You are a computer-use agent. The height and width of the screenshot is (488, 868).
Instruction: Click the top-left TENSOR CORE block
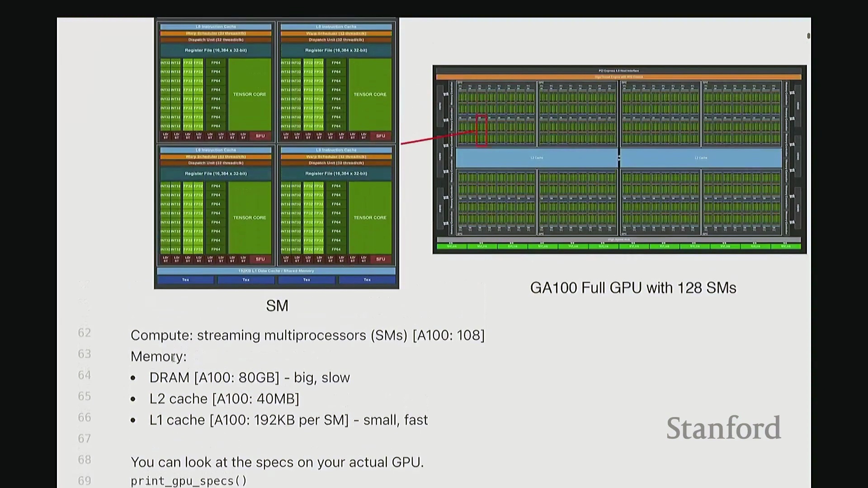pos(250,94)
